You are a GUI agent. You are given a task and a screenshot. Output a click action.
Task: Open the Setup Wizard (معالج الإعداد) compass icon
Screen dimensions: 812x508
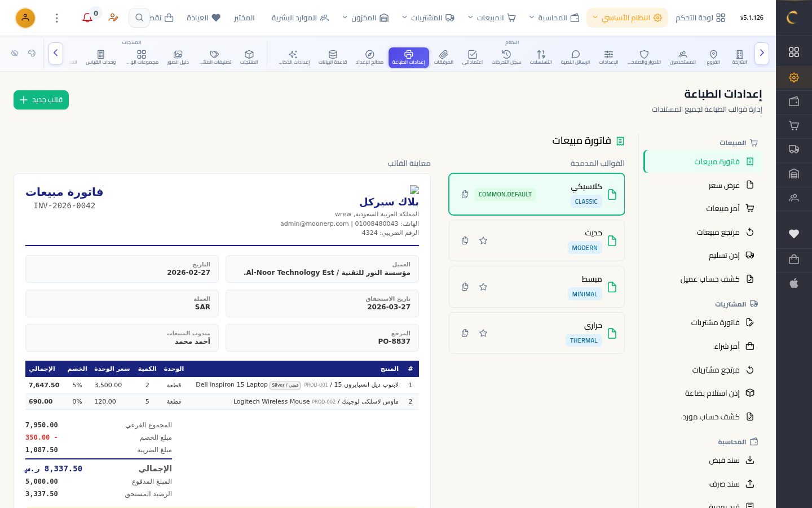click(x=369, y=57)
